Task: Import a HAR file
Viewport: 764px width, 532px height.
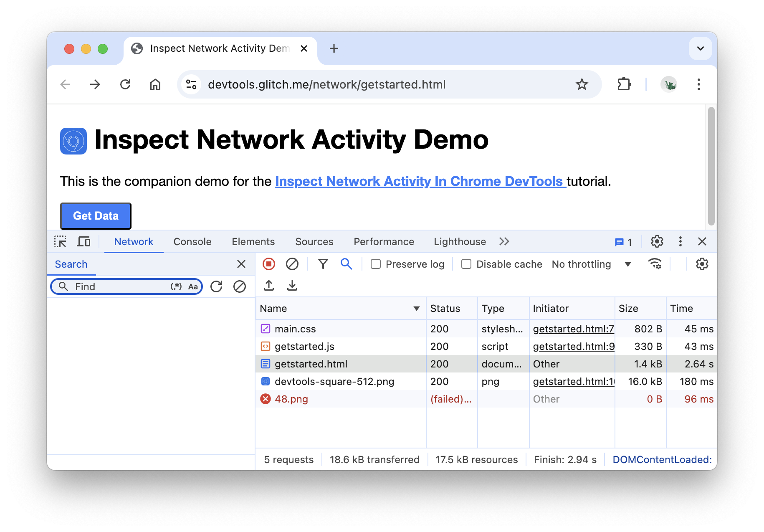Action: 269,286
